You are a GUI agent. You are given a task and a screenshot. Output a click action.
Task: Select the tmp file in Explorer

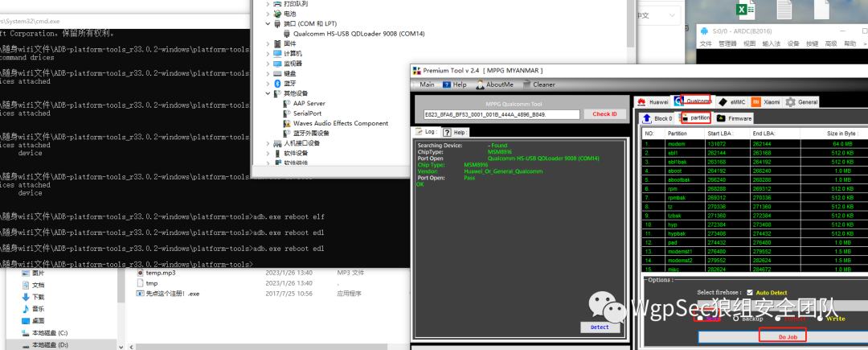click(x=152, y=283)
